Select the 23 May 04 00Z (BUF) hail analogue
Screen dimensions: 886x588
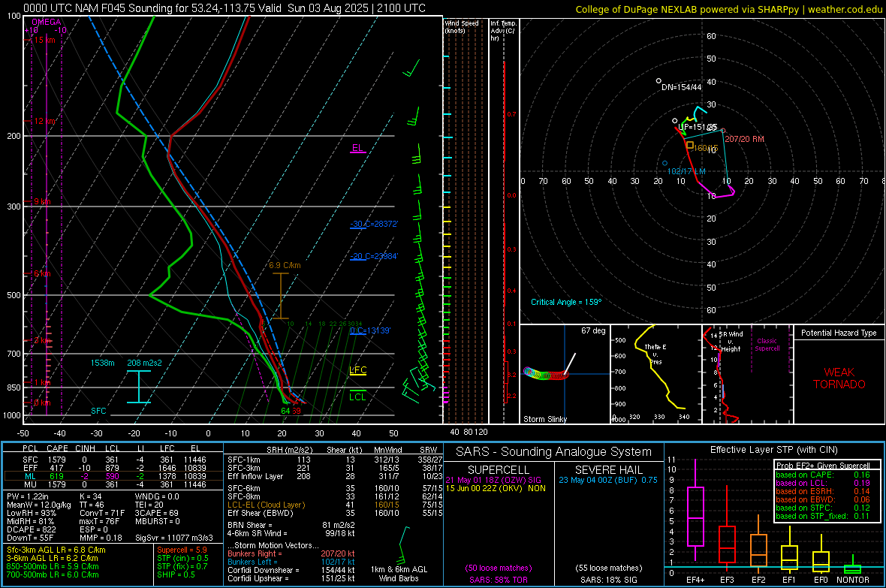[608, 480]
